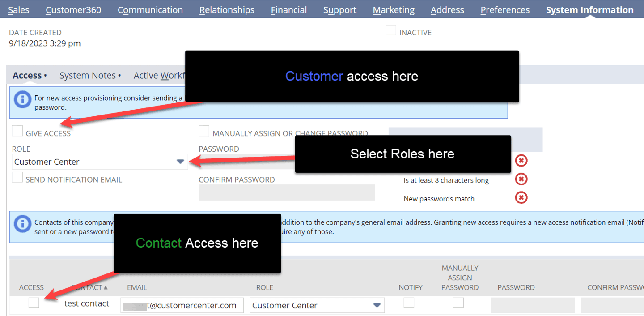Open the Address tab
This screenshot has height=316, width=644.
tap(447, 10)
